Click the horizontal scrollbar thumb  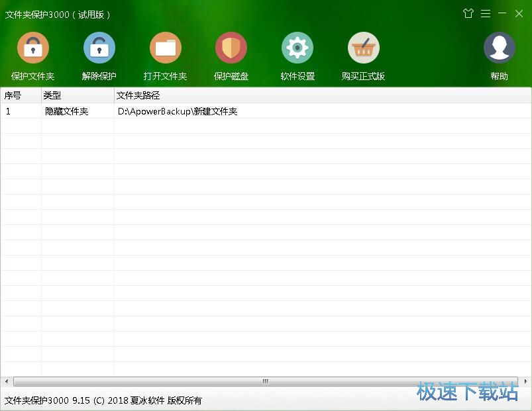[x=266, y=381]
